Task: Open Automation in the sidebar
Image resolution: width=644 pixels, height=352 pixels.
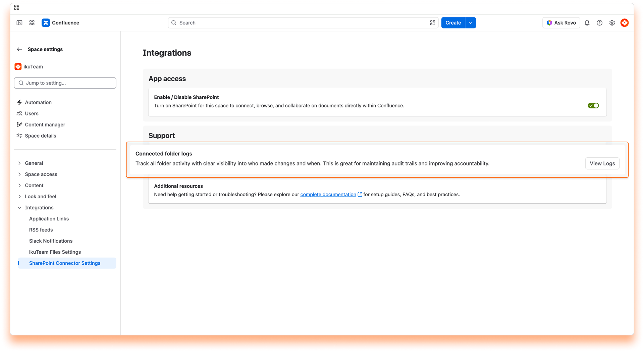Action: point(38,102)
